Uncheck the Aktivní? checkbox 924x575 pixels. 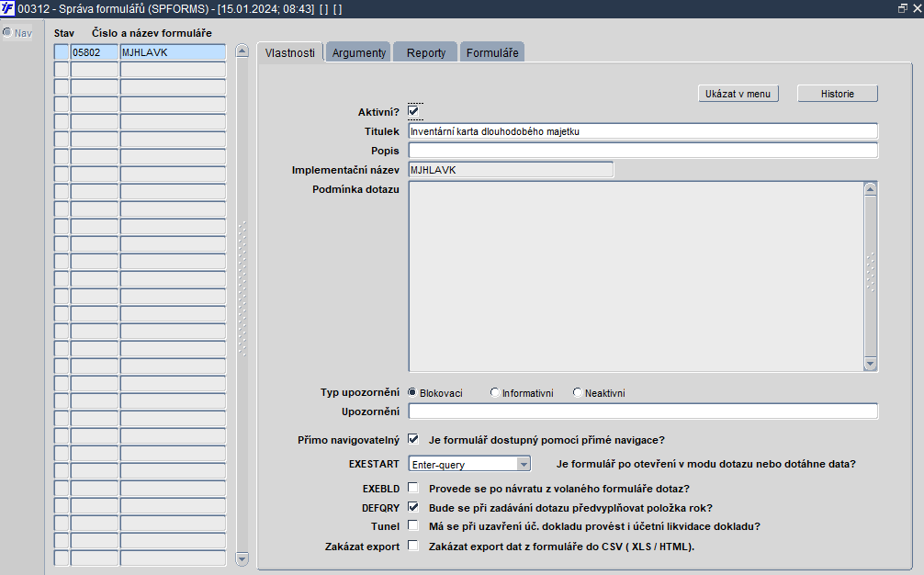pos(413,111)
